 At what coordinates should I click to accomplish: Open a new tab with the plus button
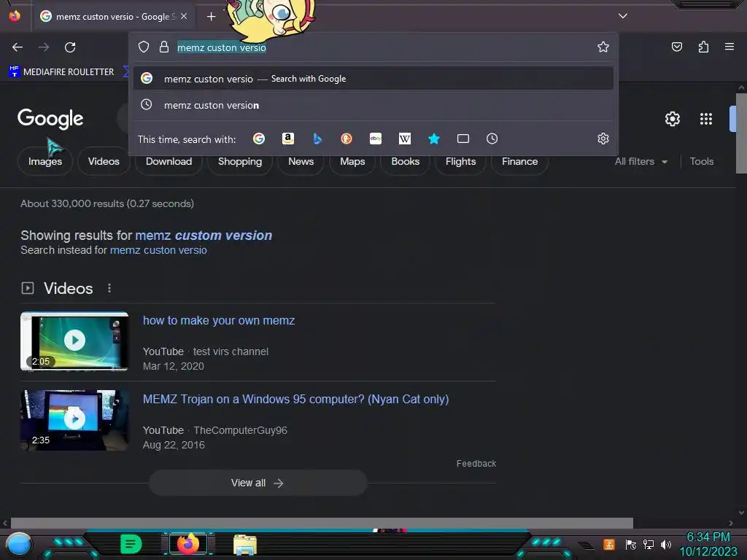click(211, 17)
